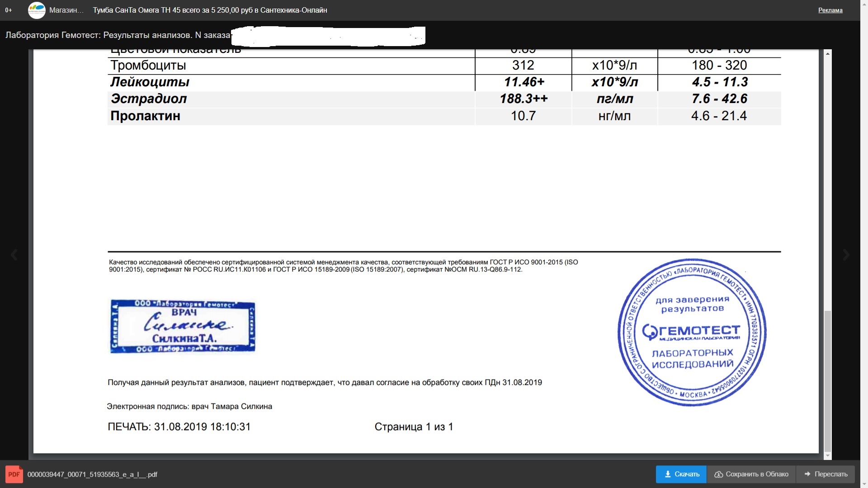This screenshot has width=868, height=488.
Task: Click the PDF filename in bottom bar
Action: [92, 474]
